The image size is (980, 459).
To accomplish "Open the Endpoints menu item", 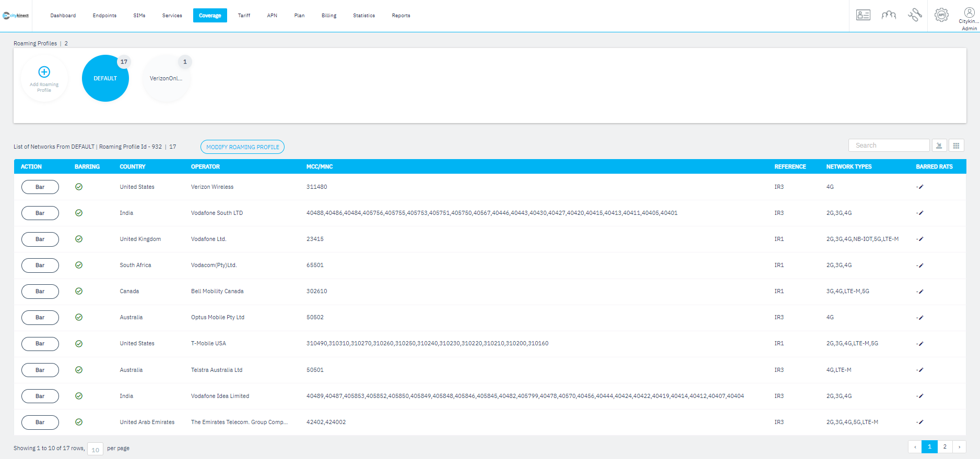I will point(104,16).
